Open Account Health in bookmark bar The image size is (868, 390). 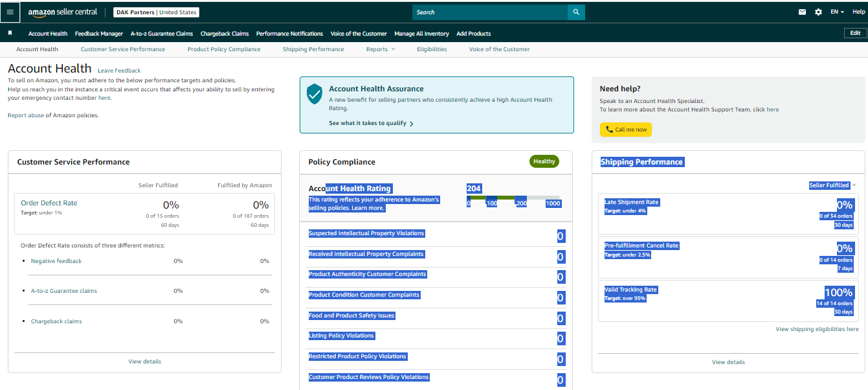[48, 34]
